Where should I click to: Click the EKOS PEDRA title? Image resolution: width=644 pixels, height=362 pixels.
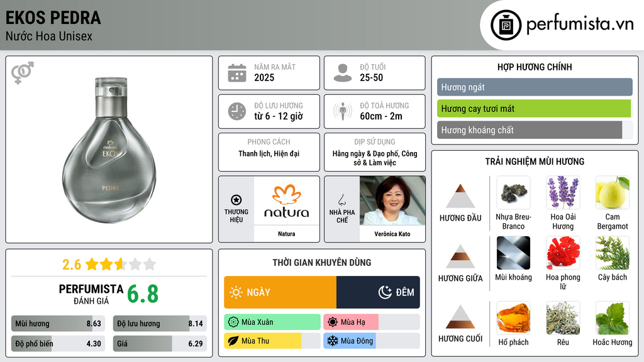coord(53,18)
